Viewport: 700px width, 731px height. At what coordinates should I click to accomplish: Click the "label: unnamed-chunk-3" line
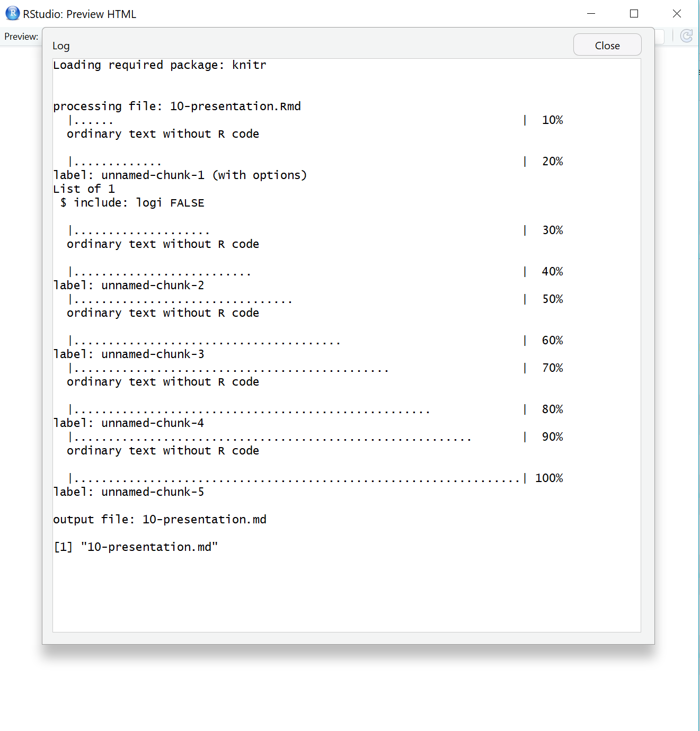(x=129, y=354)
